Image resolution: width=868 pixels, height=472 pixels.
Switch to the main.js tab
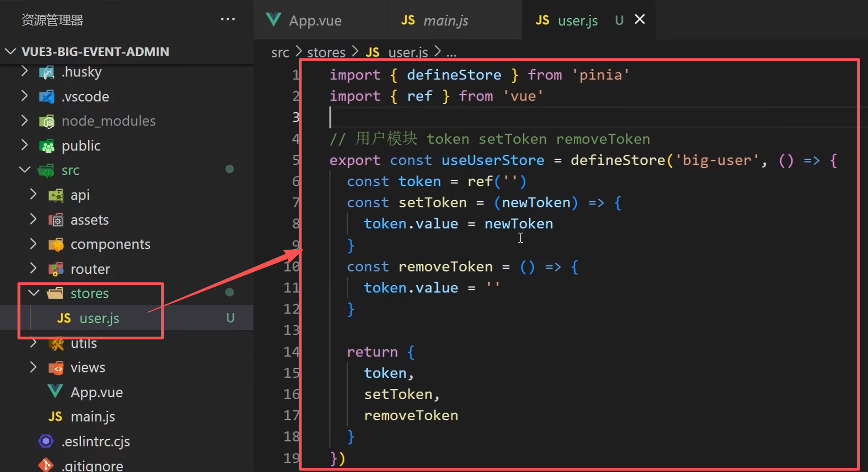454,20
